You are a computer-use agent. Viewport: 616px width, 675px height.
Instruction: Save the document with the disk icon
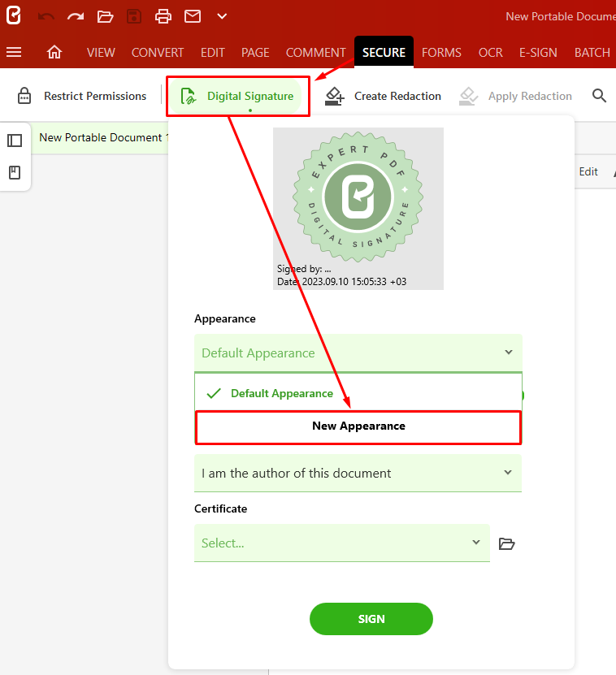(134, 17)
